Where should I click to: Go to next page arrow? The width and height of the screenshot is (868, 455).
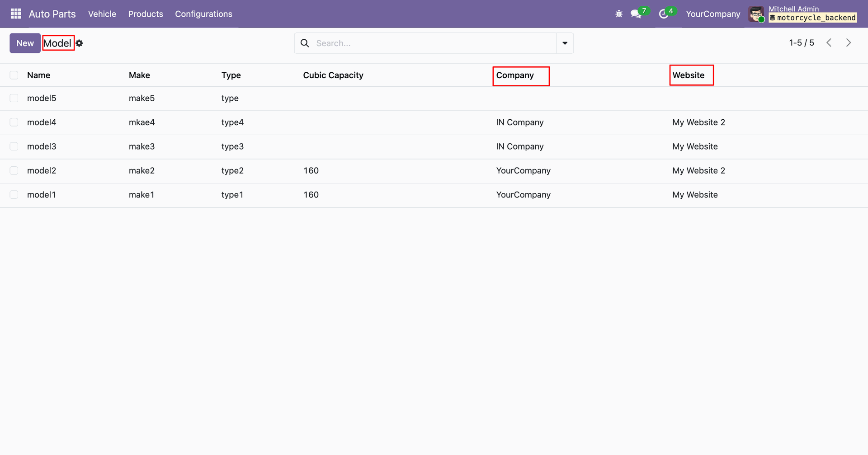(849, 43)
